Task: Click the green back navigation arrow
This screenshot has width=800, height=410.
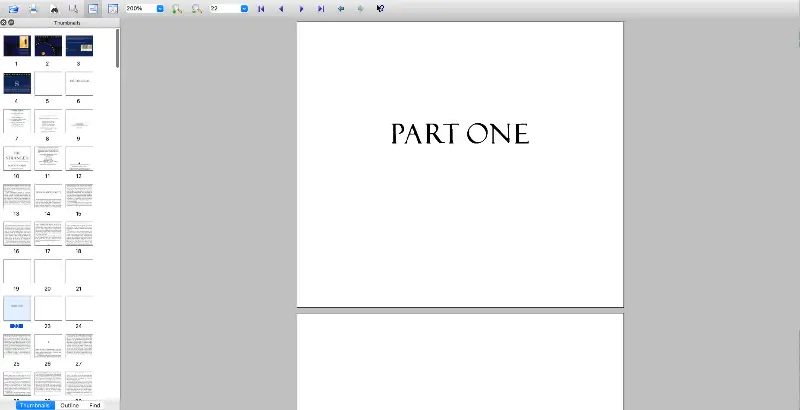Action: coord(341,8)
